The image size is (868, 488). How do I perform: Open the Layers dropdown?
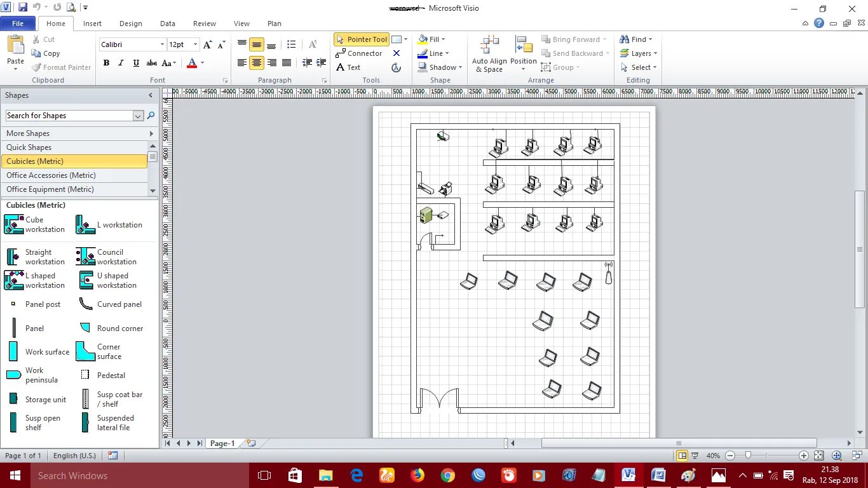tap(639, 53)
